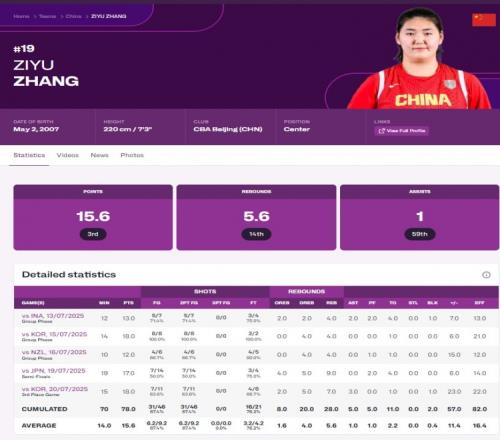Click the China flag icon

pyautogui.click(x=484, y=20)
